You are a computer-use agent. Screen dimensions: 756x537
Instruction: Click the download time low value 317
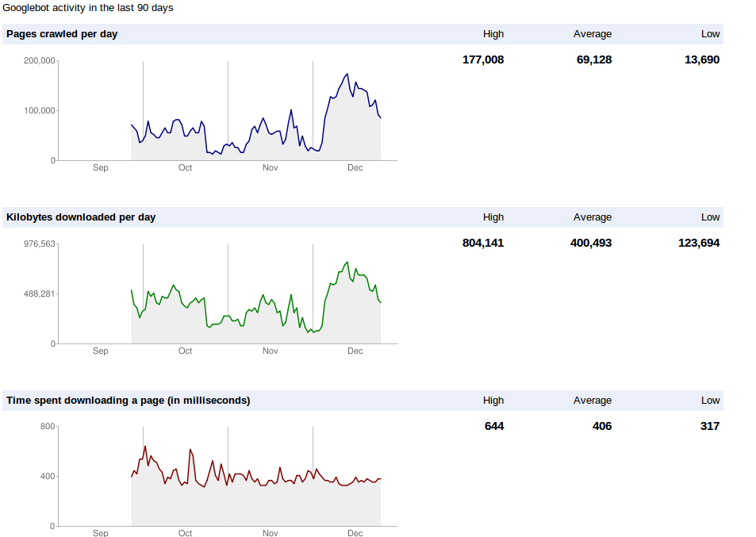[710, 426]
